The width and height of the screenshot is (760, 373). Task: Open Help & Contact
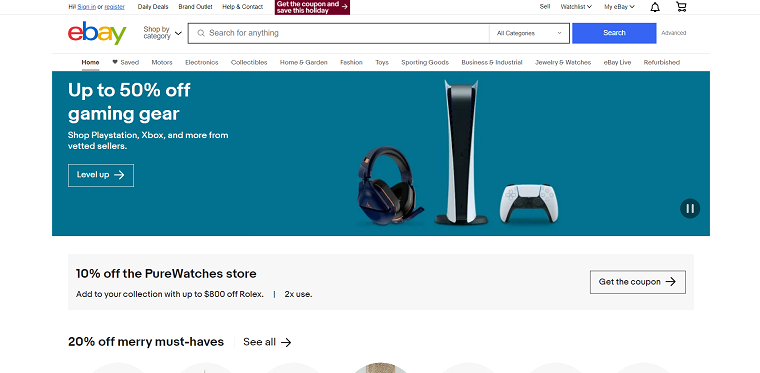[x=242, y=7]
